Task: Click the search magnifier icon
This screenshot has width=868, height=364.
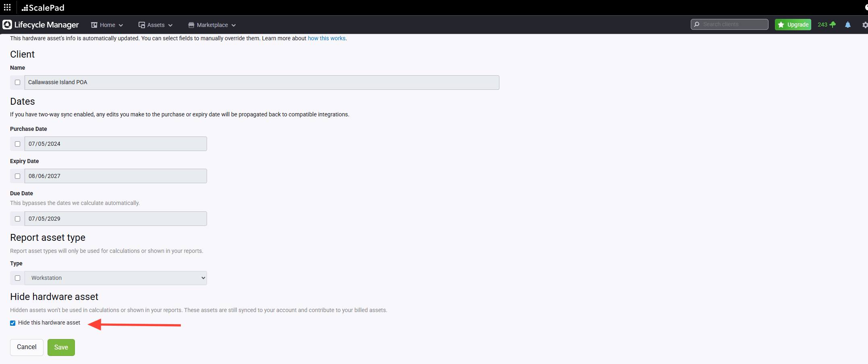Action: (x=697, y=24)
